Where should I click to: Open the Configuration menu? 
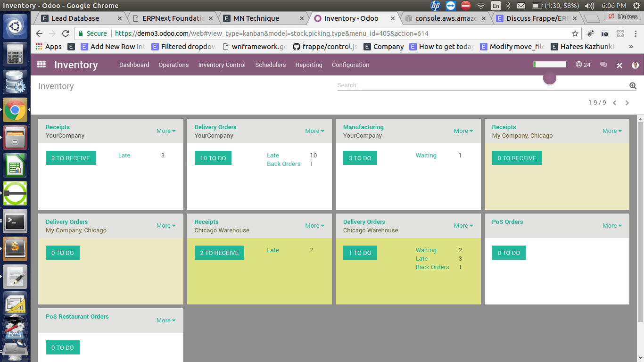click(350, 65)
